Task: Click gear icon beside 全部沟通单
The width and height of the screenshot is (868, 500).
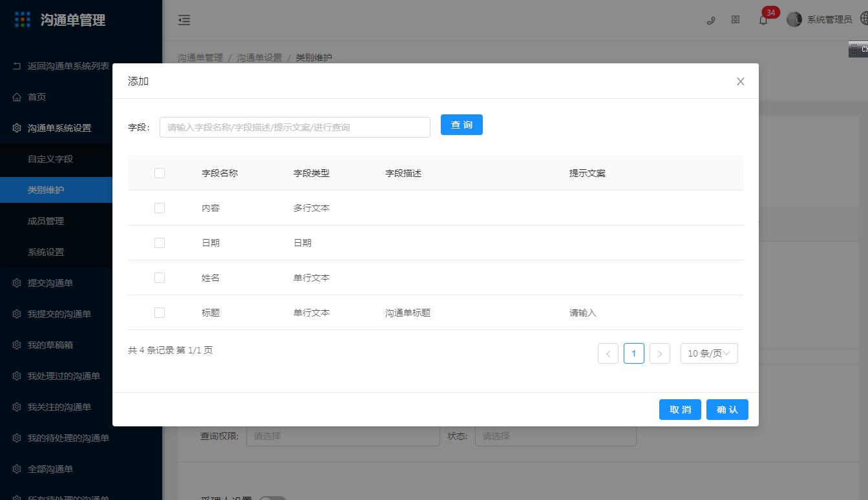Action: tap(17, 469)
